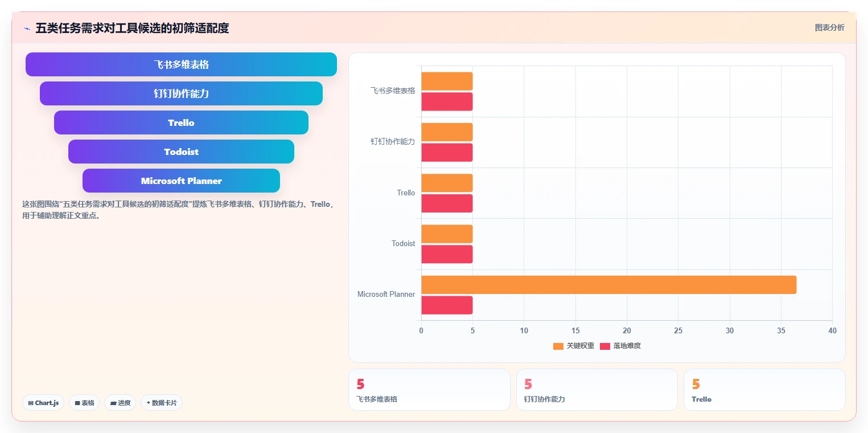Screen dimensions: 868x433
Task: Click the x-axis value 35
Action: [781, 330]
